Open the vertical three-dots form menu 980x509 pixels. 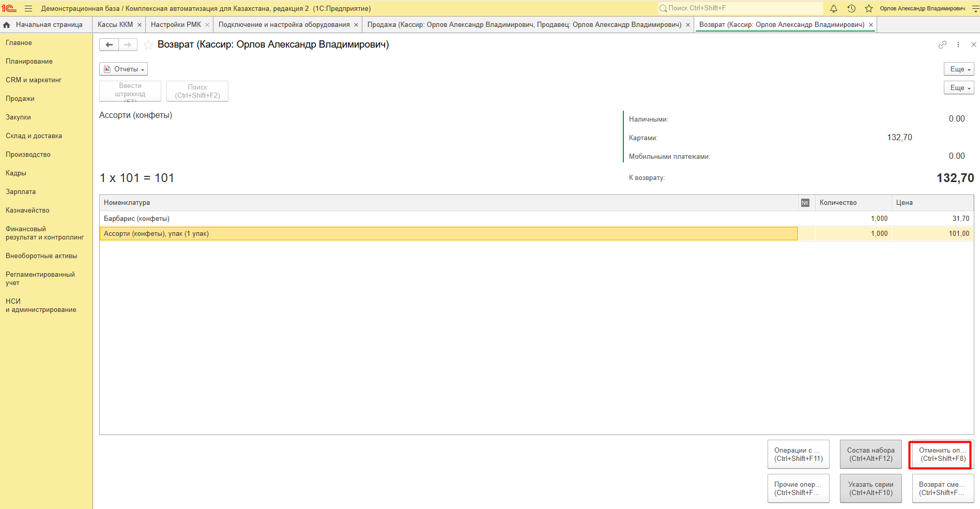pos(958,45)
